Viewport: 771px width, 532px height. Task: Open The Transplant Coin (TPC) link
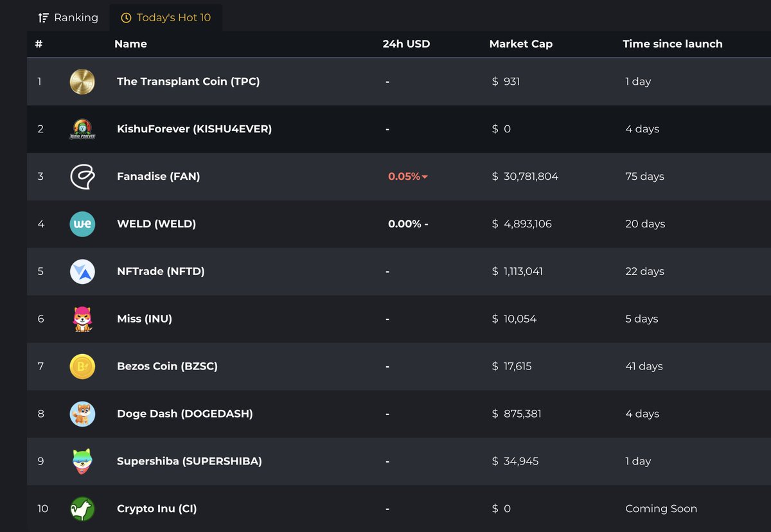188,82
